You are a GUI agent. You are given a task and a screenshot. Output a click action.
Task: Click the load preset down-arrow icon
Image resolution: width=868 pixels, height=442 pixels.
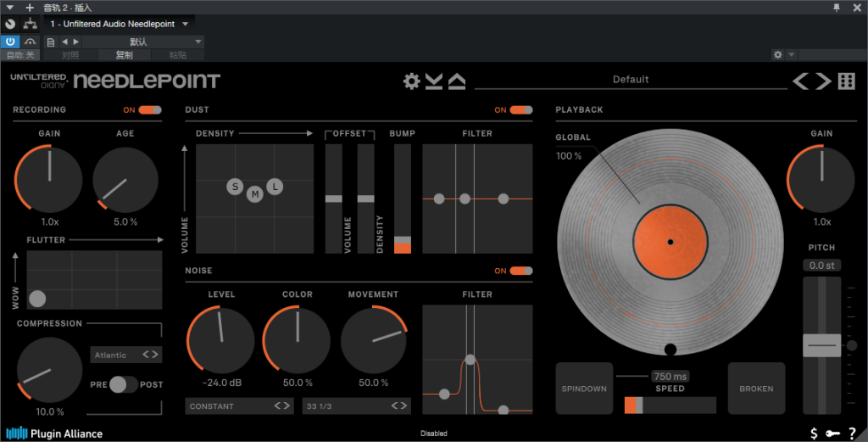434,81
